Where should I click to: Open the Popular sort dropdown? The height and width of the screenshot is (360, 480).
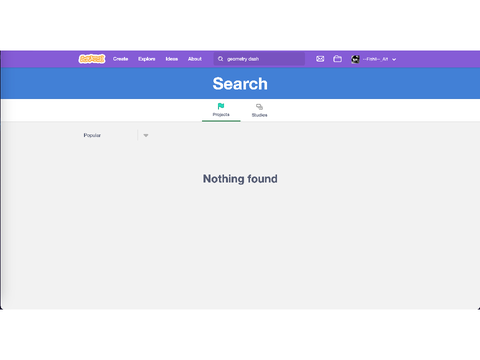(115, 135)
